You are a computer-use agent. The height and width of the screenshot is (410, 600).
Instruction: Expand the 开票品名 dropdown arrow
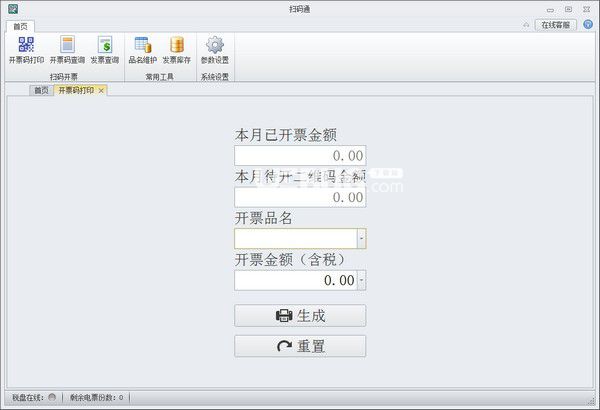click(362, 238)
